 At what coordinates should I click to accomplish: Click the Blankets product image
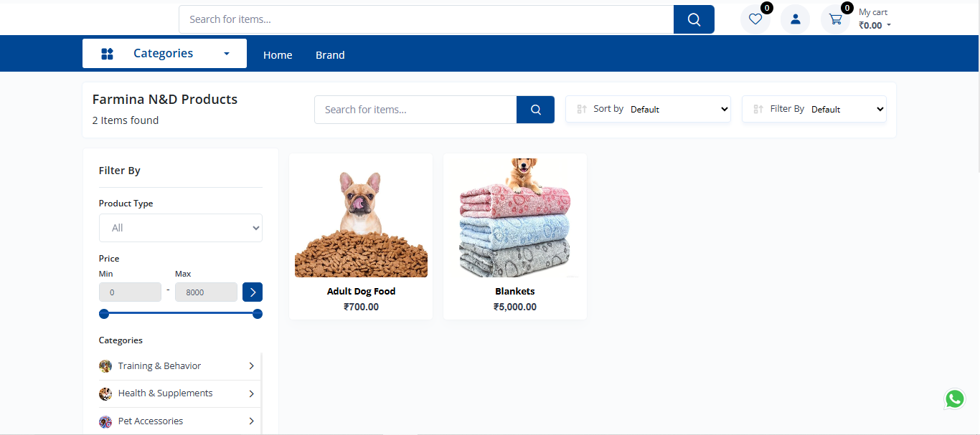tap(515, 218)
